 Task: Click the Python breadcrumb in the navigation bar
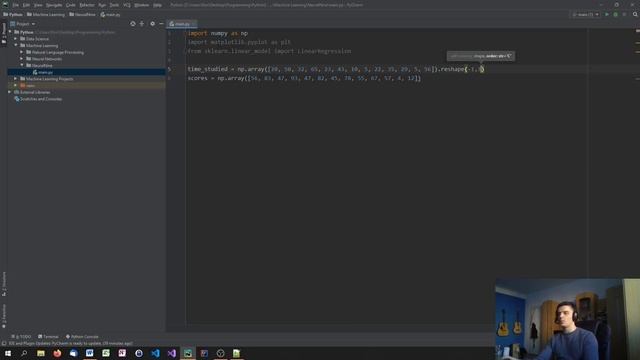[x=13, y=14]
